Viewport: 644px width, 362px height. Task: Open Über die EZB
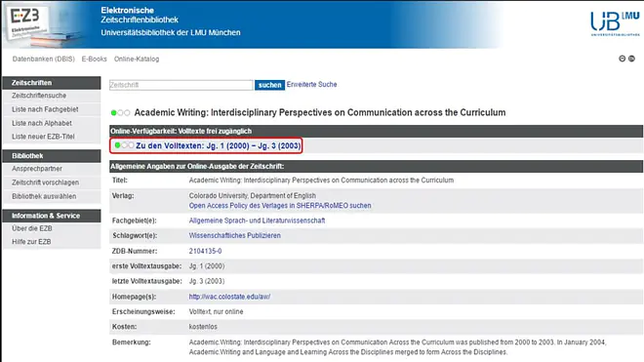pos(32,228)
